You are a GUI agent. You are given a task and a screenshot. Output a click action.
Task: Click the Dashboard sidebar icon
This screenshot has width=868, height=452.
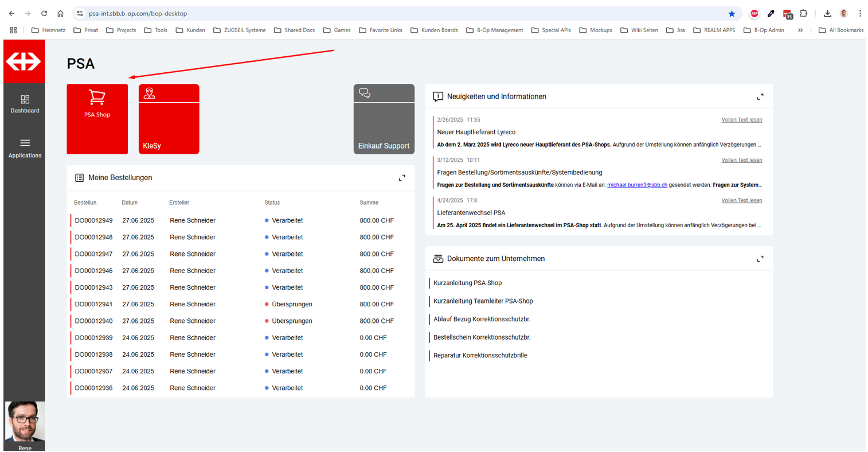point(25,104)
